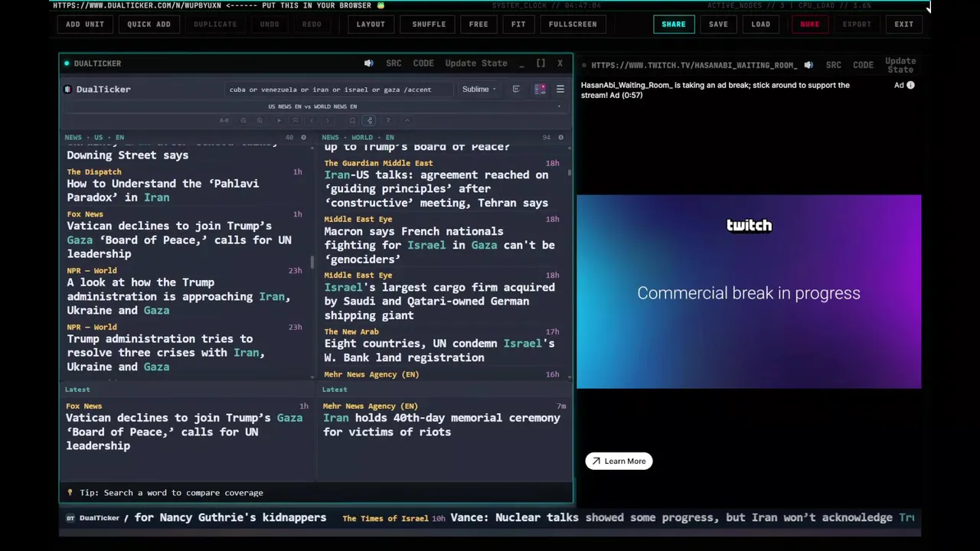
Task: Click the bookmark icon in ticker toolbar
Action: click(352, 120)
